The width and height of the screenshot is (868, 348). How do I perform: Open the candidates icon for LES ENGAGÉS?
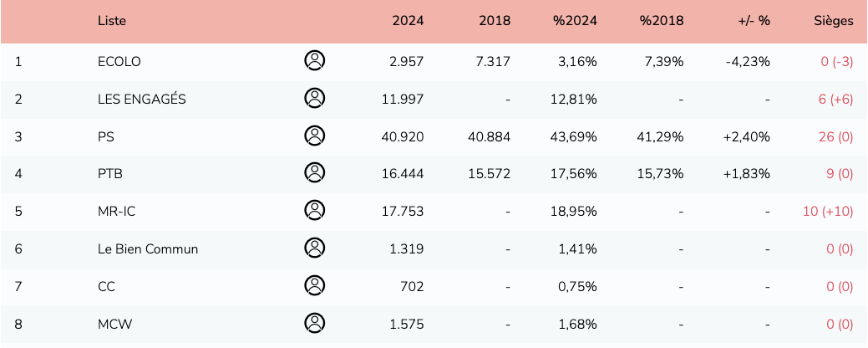314,98
